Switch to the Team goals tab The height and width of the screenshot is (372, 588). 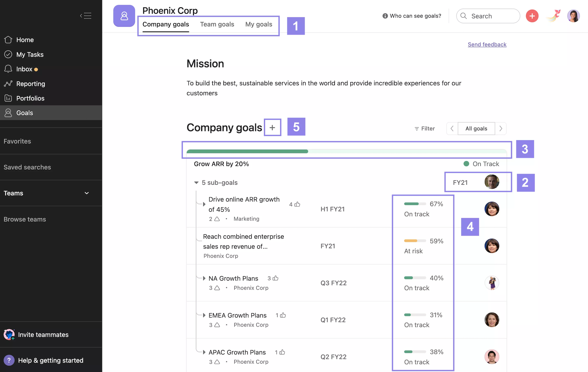coord(217,24)
